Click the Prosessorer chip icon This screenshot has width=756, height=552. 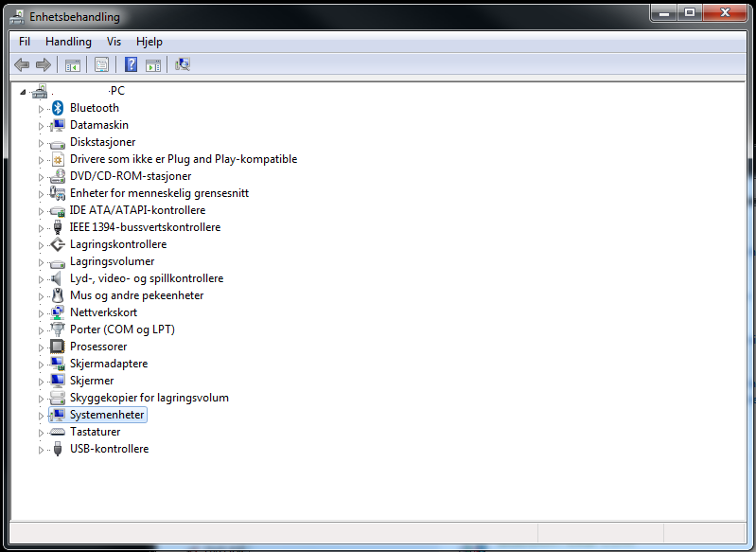(58, 347)
